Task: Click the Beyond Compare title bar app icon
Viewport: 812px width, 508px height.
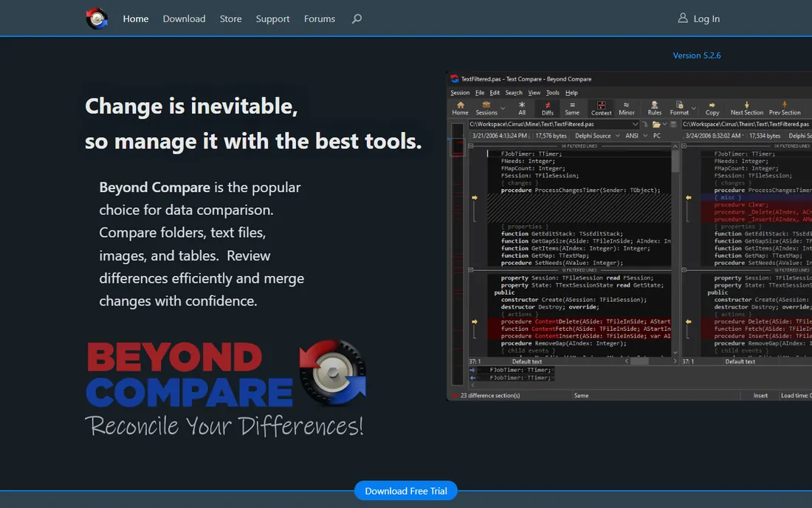Action: coord(454,79)
